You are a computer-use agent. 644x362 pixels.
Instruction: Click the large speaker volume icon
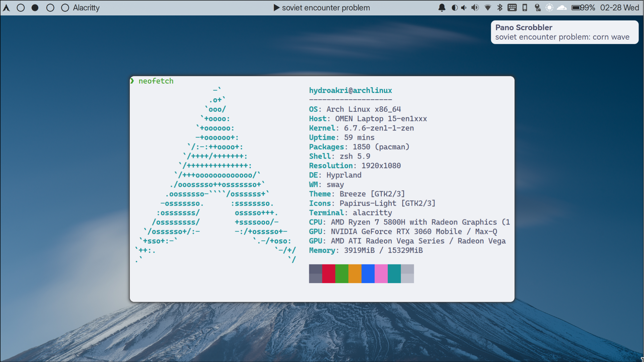pos(475,8)
